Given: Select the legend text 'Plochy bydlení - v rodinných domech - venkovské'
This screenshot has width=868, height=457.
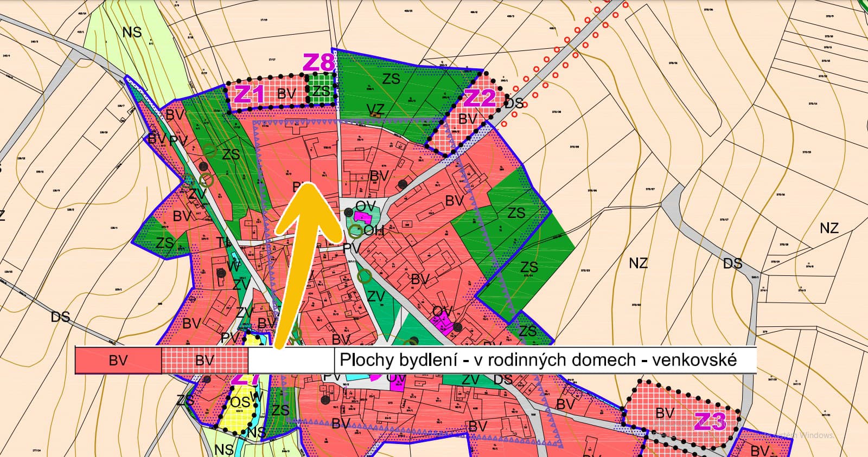Looking at the screenshot, I should 538,360.
